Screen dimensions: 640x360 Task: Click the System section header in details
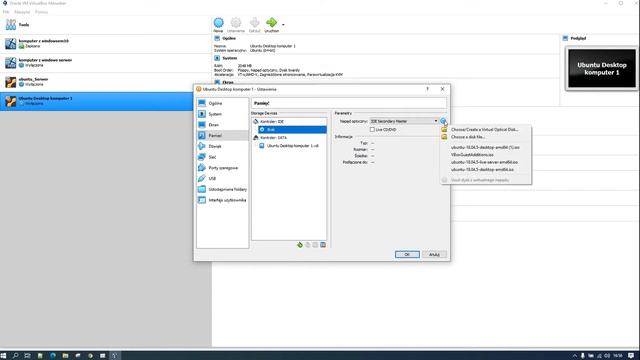pos(229,58)
